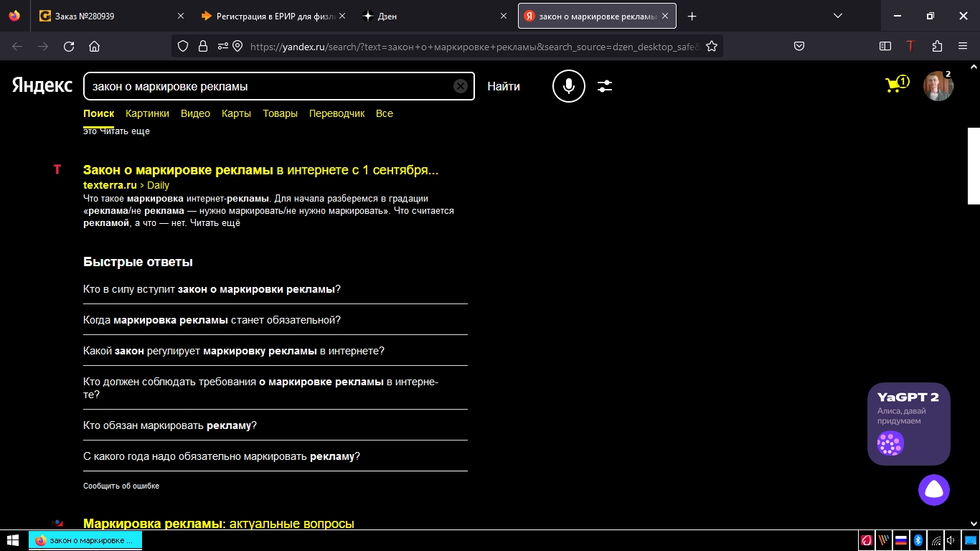Expand Когда маркировка рекламы станет обязательной
Viewport: 980px width, 551px height.
click(275, 320)
